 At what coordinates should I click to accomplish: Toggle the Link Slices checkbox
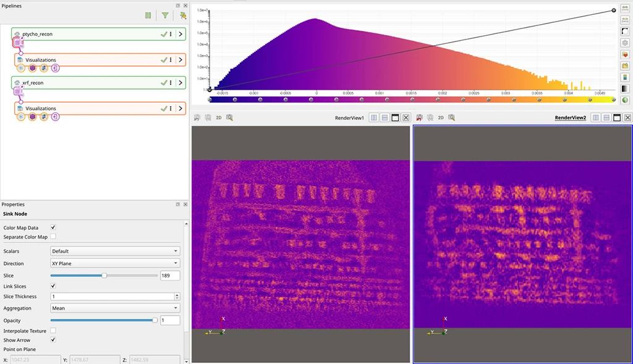coord(53,286)
